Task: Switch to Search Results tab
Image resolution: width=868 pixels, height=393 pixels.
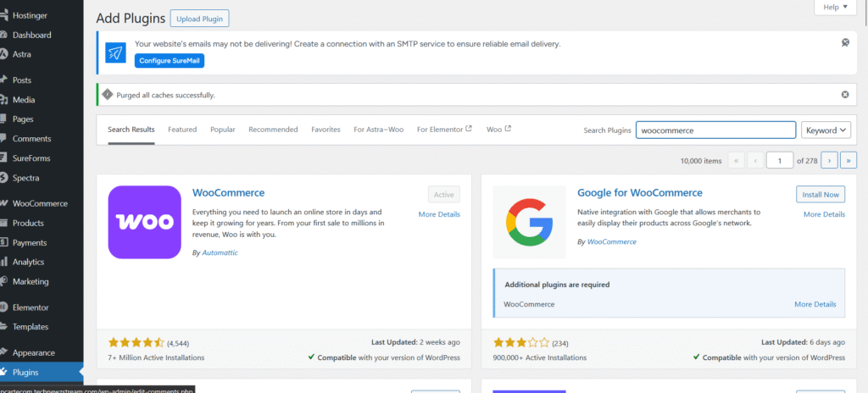Action: (x=131, y=130)
